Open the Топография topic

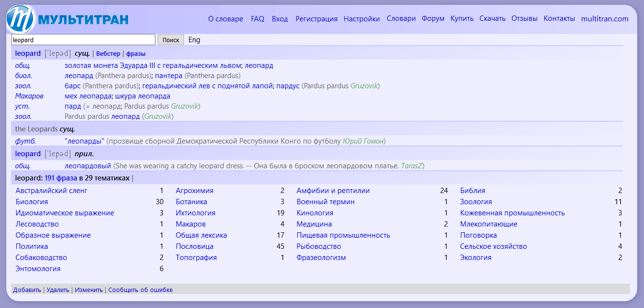pyautogui.click(x=196, y=258)
